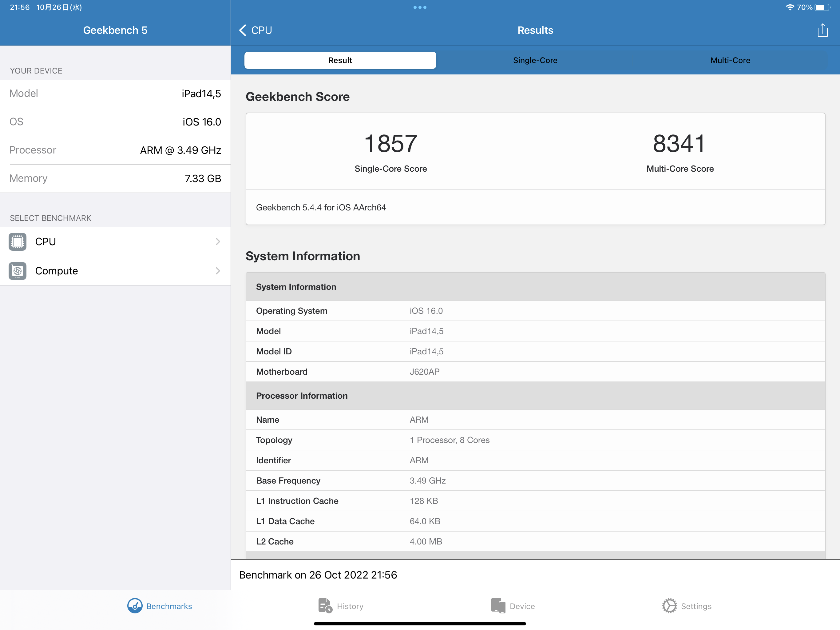The width and height of the screenshot is (840, 630).
Task: Tap the three-dot multitasking indicator
Action: click(x=420, y=7)
